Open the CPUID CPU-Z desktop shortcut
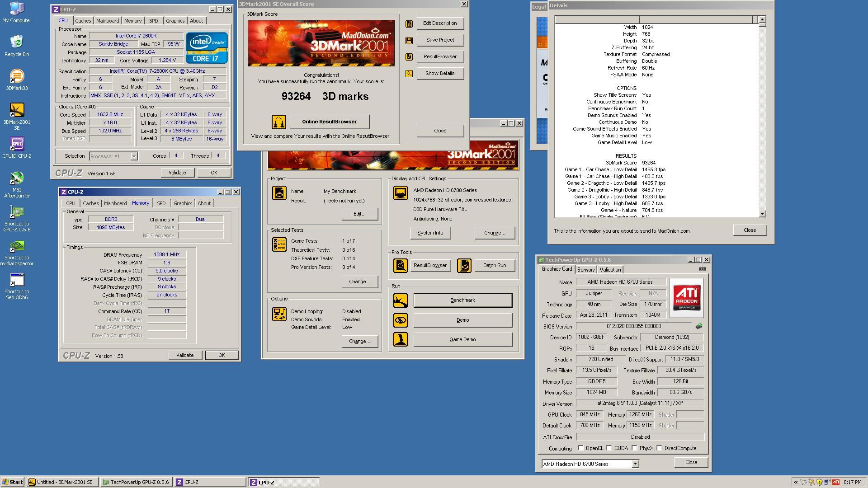The height and width of the screenshot is (488, 868). point(17,147)
